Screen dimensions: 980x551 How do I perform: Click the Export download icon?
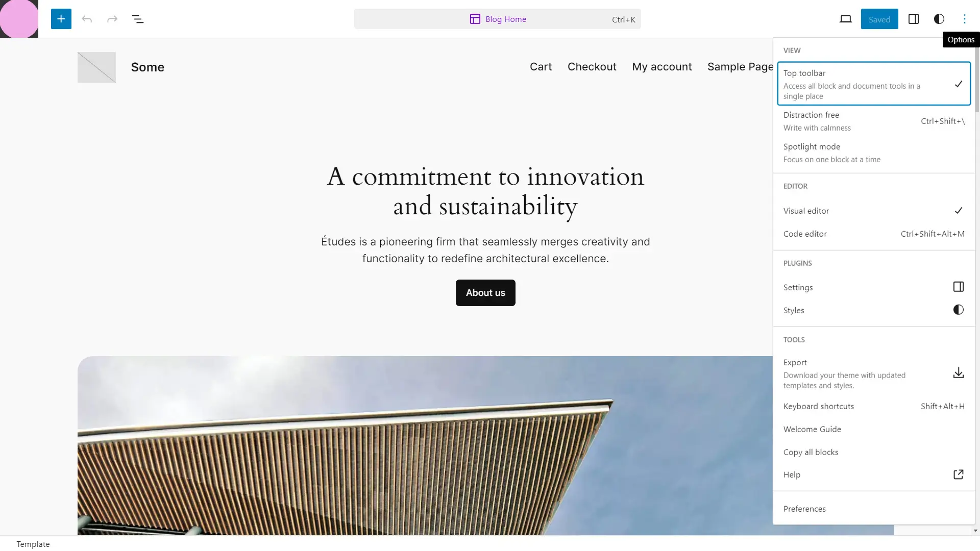(x=959, y=373)
